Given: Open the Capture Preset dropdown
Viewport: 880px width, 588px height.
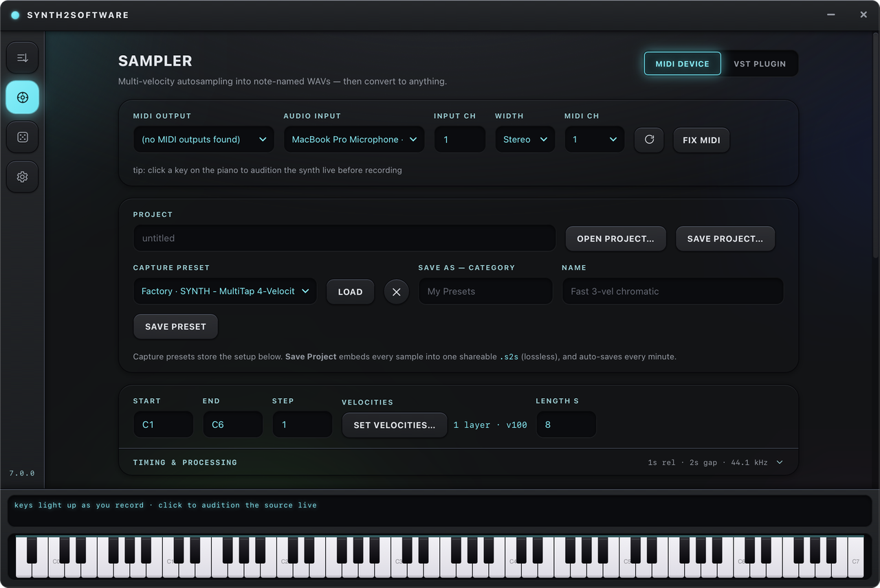Looking at the screenshot, I should [x=225, y=291].
